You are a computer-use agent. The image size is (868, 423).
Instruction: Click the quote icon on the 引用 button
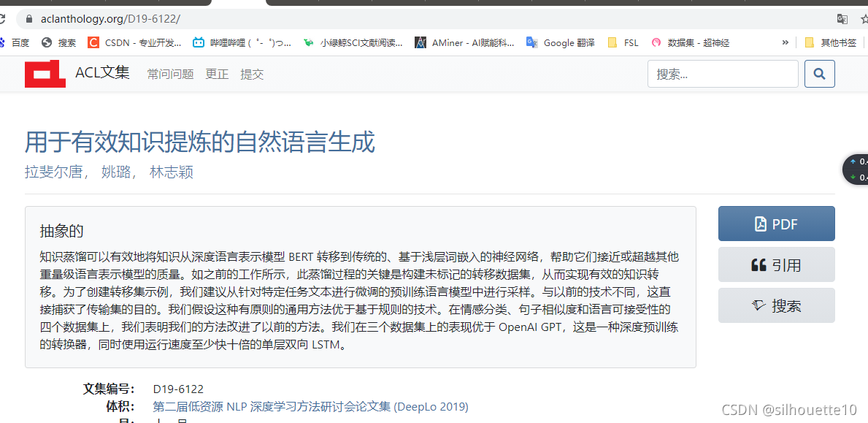(759, 264)
